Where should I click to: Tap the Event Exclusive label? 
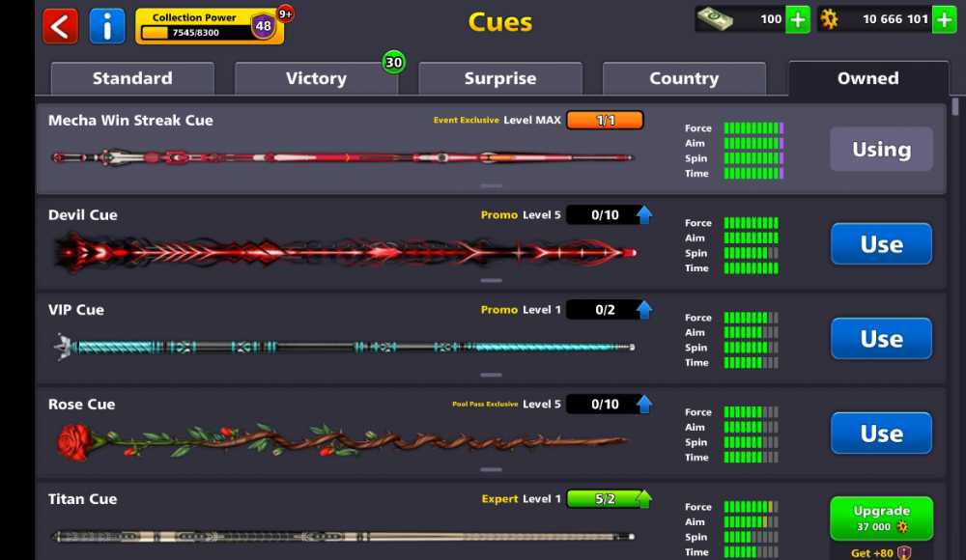466,120
